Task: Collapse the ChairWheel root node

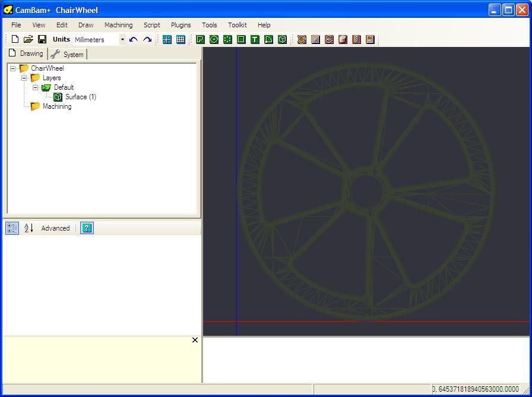Action: pos(13,68)
